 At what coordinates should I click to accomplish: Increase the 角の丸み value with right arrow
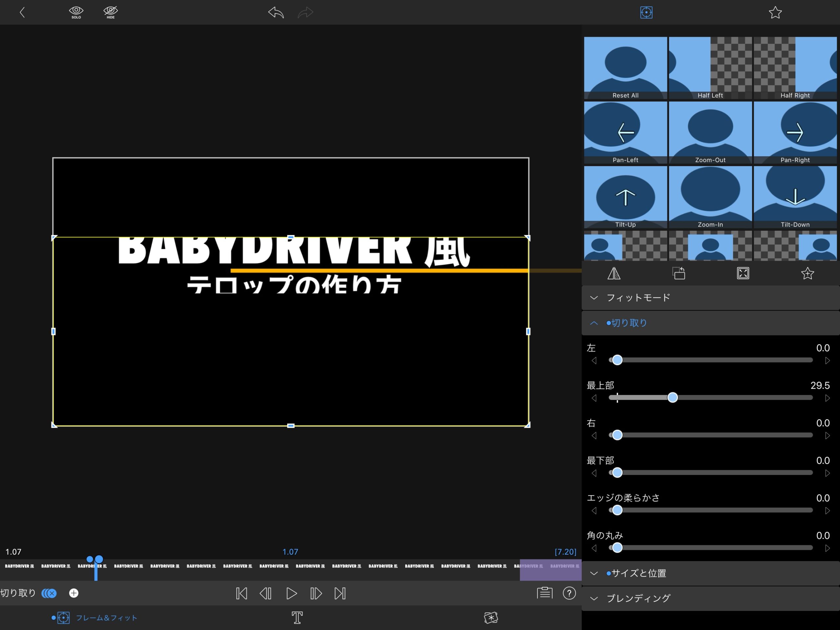[827, 548]
